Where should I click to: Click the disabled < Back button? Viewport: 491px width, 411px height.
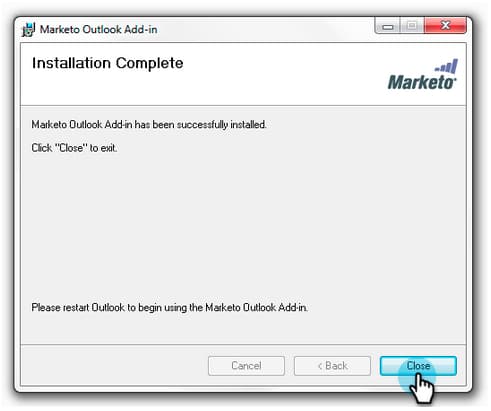pyautogui.click(x=332, y=366)
